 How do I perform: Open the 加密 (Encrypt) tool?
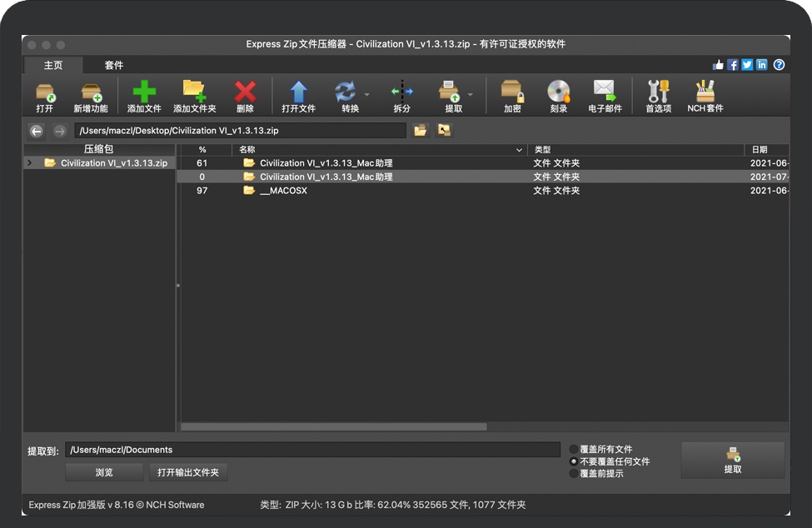tap(511, 95)
